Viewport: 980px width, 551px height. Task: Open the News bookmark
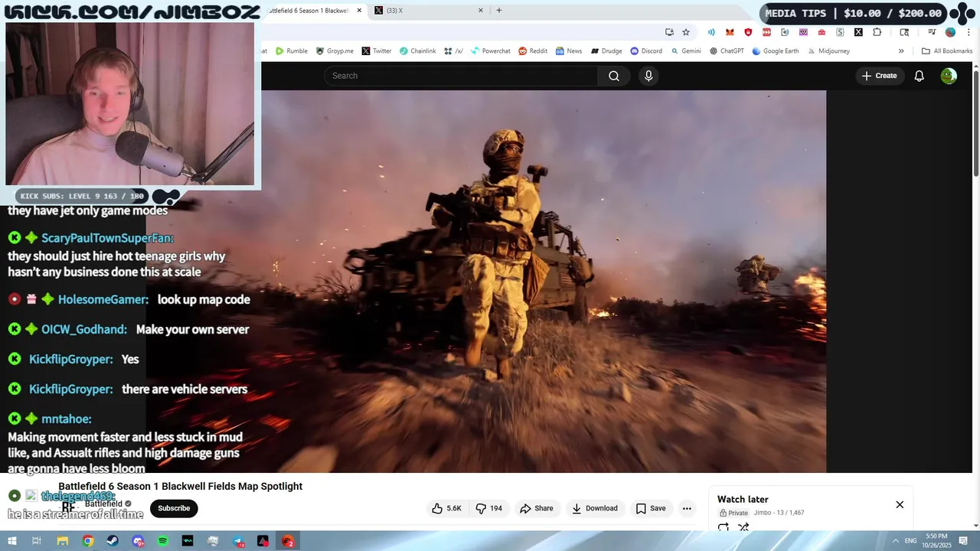coord(569,51)
